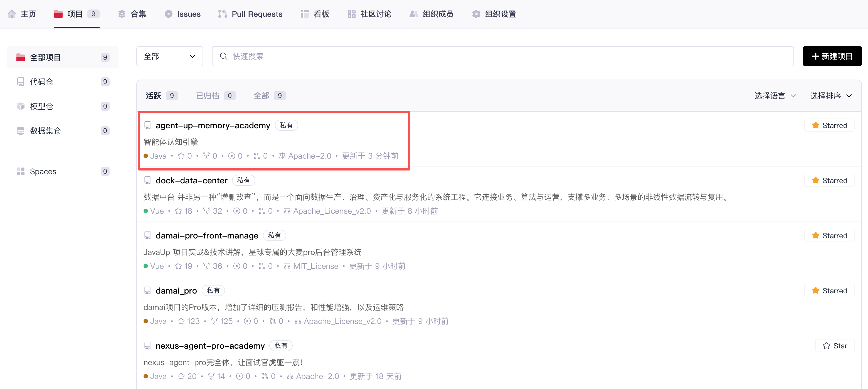Viewport: 868px width, 389px height.
Task: Click the 私有 badge on dock-data-center
Action: point(243,181)
